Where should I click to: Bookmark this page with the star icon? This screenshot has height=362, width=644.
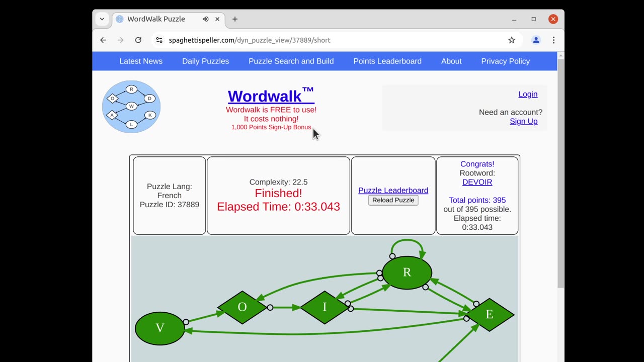pyautogui.click(x=512, y=40)
